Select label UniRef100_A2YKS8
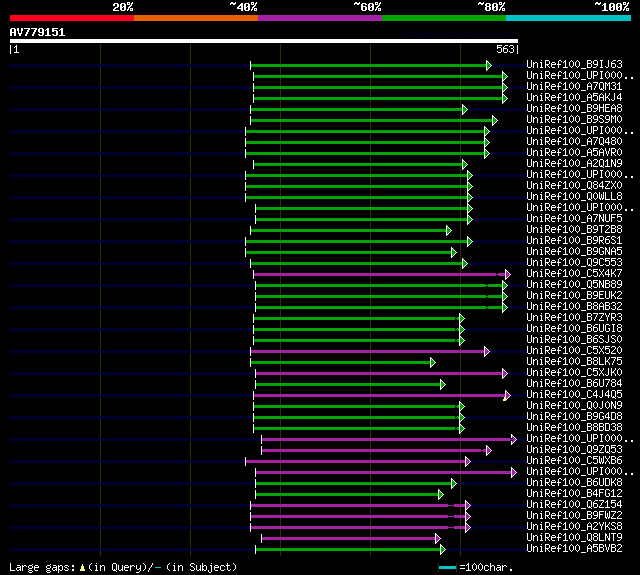This screenshot has width=640, height=575. (574, 527)
